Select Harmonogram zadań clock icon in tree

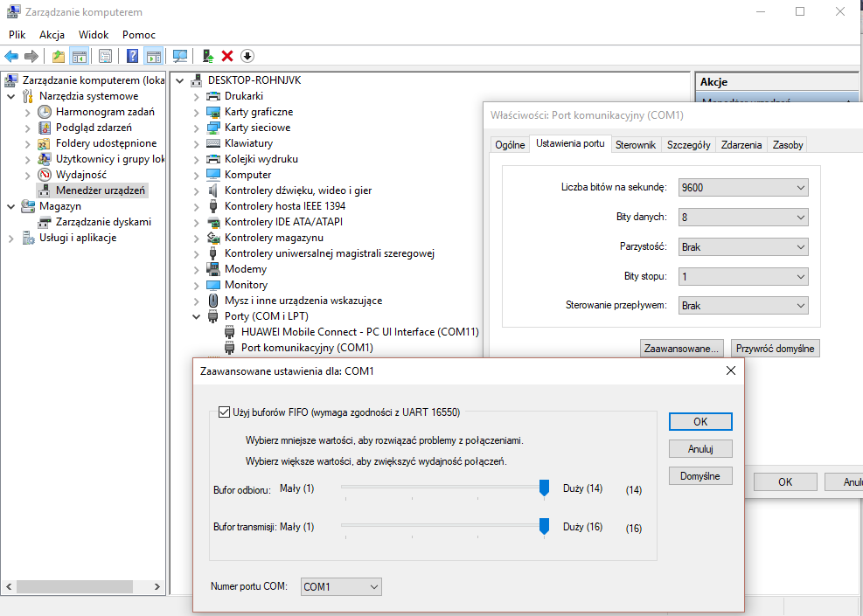click(x=44, y=112)
